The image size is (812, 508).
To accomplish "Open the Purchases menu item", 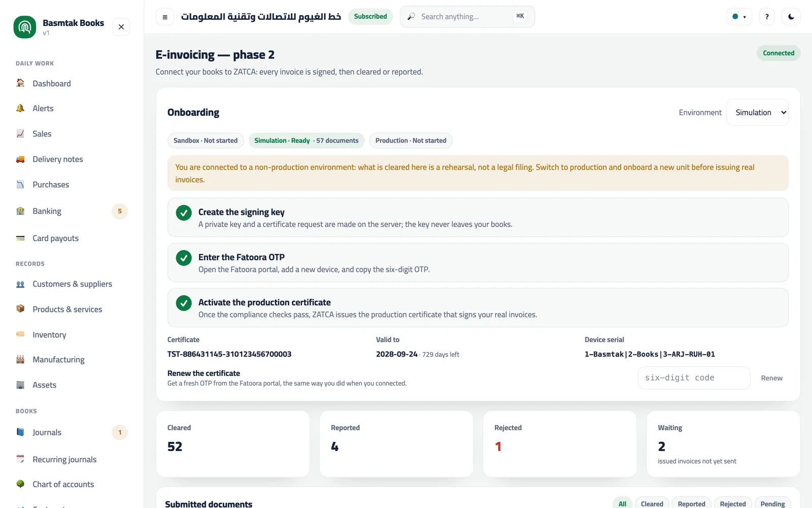I will 72,184.
